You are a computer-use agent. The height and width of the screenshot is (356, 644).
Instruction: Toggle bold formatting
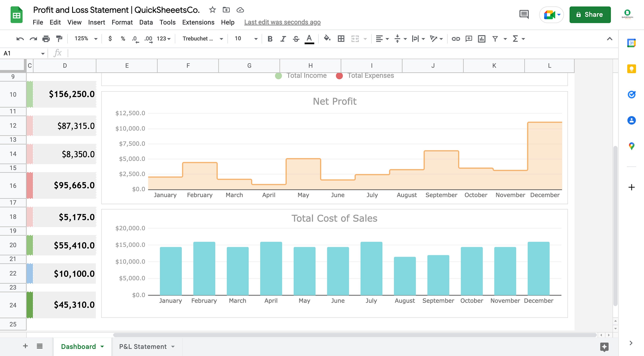[270, 39]
